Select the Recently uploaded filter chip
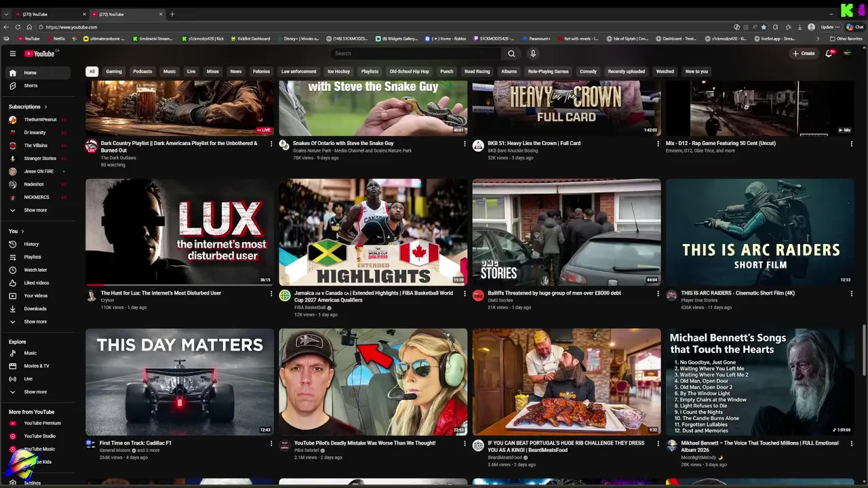Viewport: 868px width, 488px height. pyautogui.click(x=626, y=71)
